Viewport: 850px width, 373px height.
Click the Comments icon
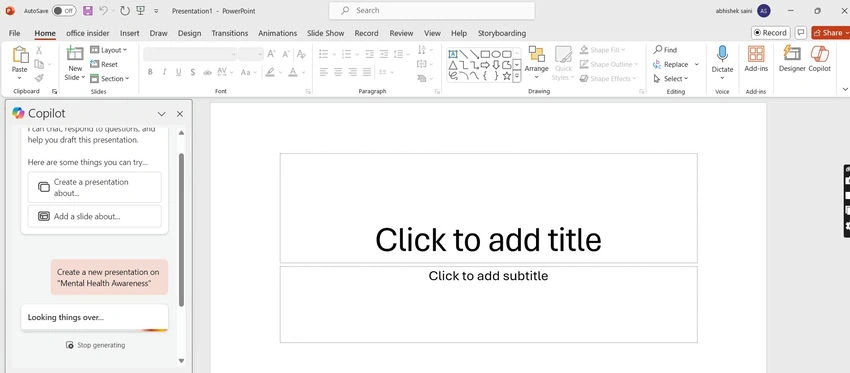800,33
